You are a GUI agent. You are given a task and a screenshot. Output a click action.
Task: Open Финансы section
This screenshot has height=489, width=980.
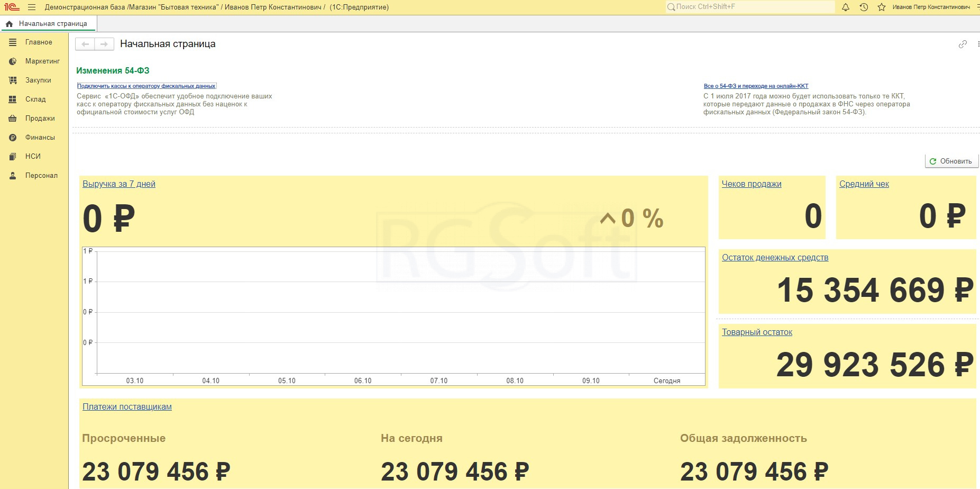pyautogui.click(x=40, y=138)
